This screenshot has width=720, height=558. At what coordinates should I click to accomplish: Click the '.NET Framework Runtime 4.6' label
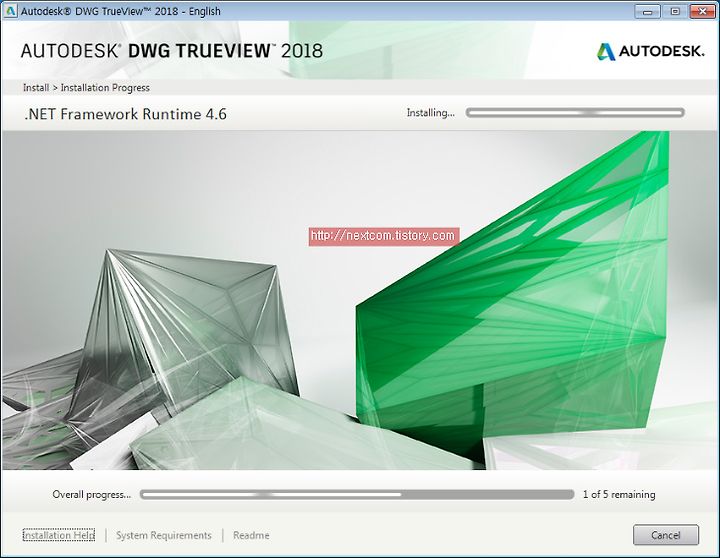[125, 114]
